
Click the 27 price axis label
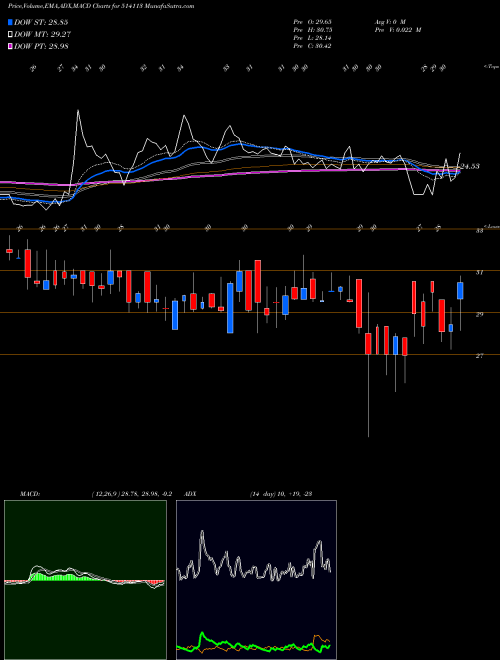[x=479, y=356]
